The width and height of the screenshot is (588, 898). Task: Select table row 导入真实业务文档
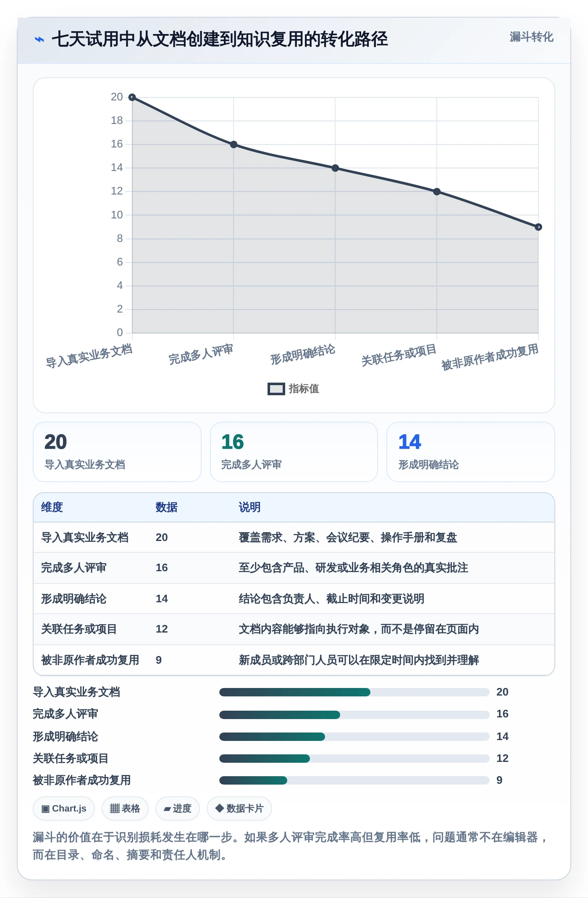(294, 538)
